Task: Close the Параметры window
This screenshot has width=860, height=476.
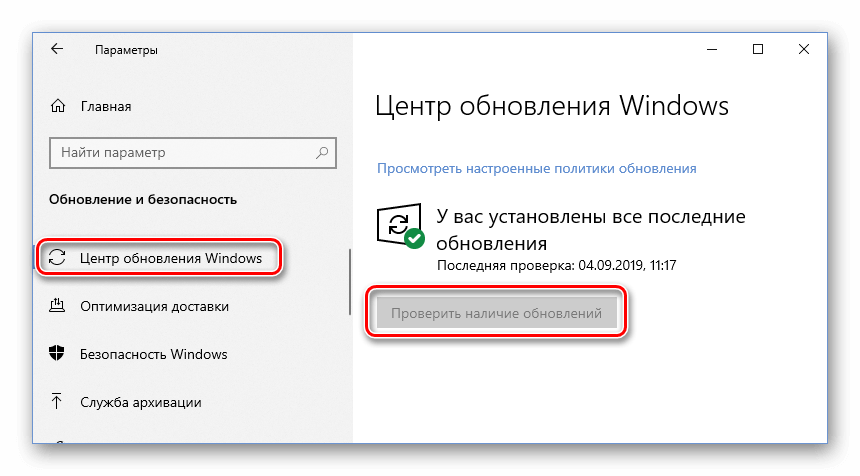Action: pos(804,49)
